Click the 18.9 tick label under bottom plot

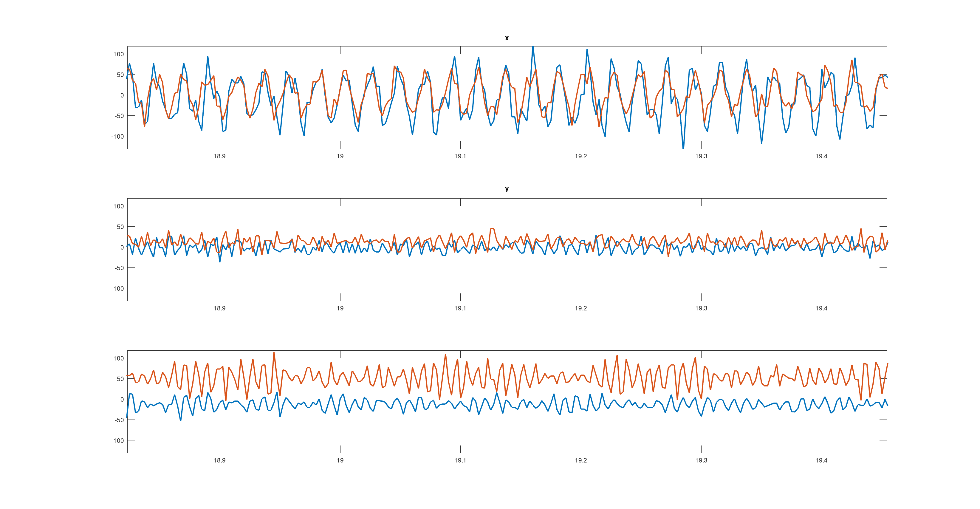click(x=219, y=460)
